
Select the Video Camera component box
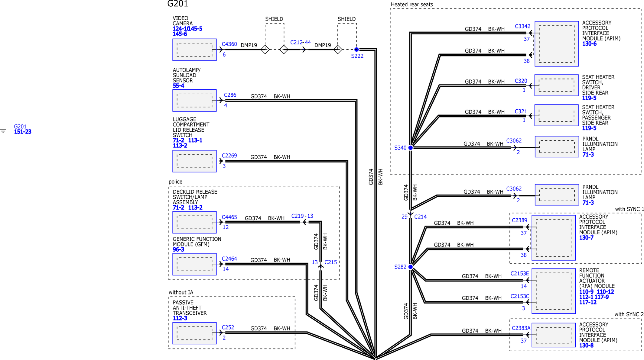(194, 50)
